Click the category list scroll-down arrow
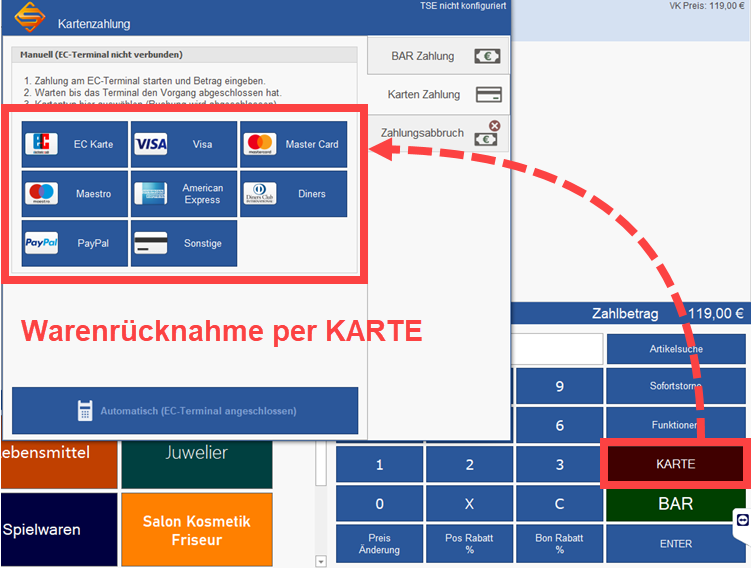This screenshot has width=751, height=568. coord(321,561)
